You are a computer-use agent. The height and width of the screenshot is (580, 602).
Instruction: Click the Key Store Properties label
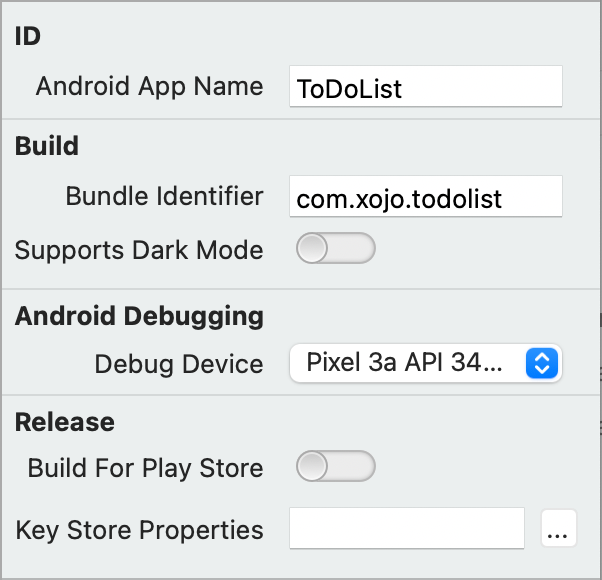pyautogui.click(x=139, y=530)
